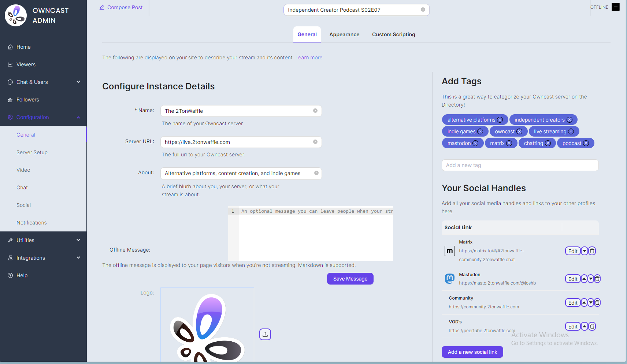Move Community social link down
627x364 pixels.
[x=591, y=302]
